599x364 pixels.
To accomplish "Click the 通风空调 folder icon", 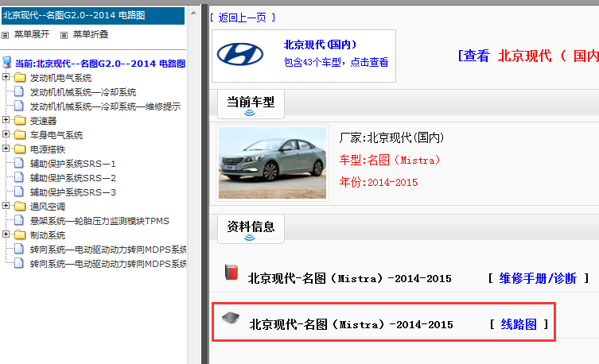I will 20,207.
